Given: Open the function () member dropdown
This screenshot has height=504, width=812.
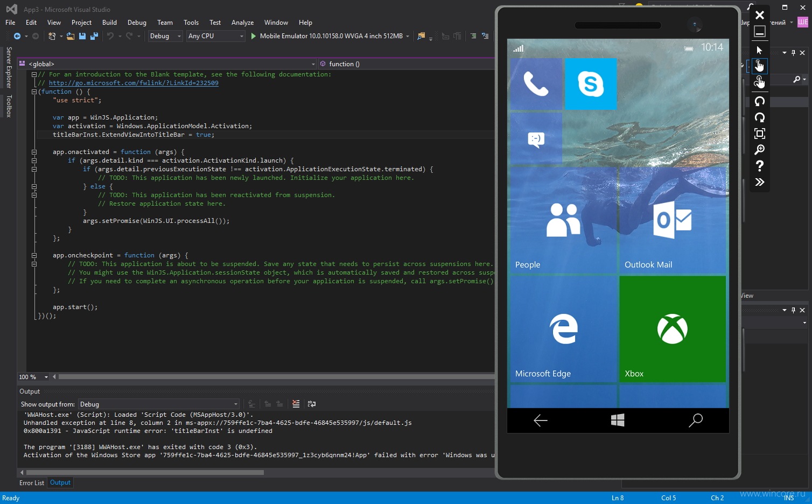Looking at the screenshot, I should point(406,64).
